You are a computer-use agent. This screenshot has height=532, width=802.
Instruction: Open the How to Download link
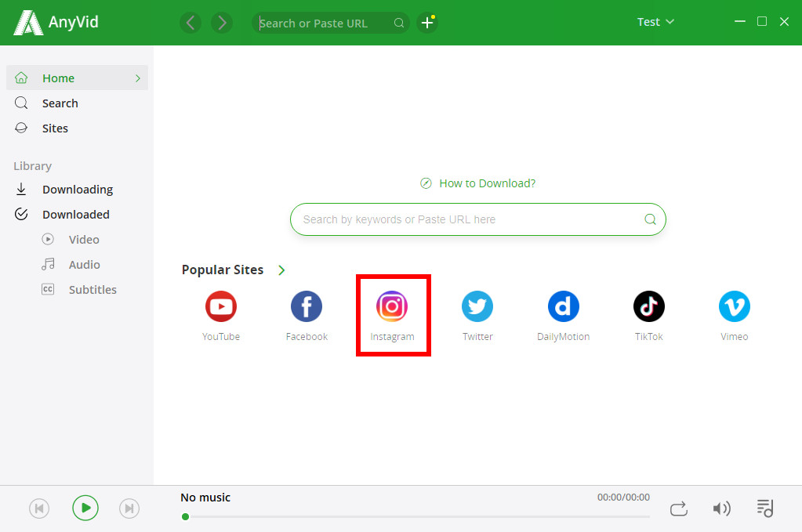pos(487,183)
